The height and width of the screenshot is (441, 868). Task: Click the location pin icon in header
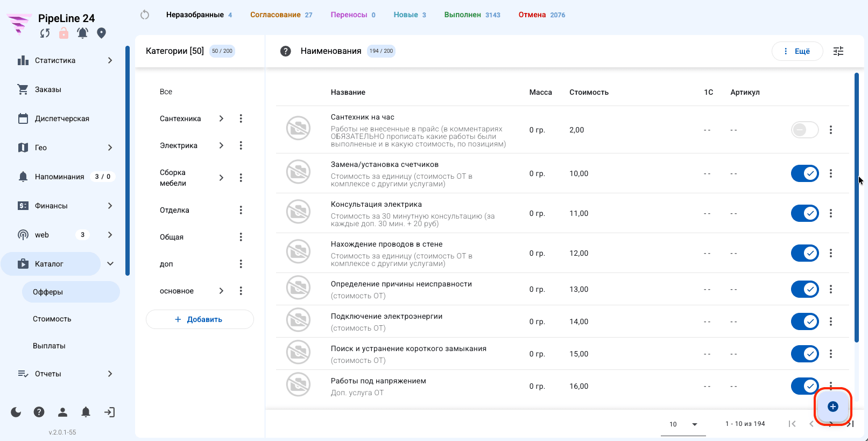[101, 33]
